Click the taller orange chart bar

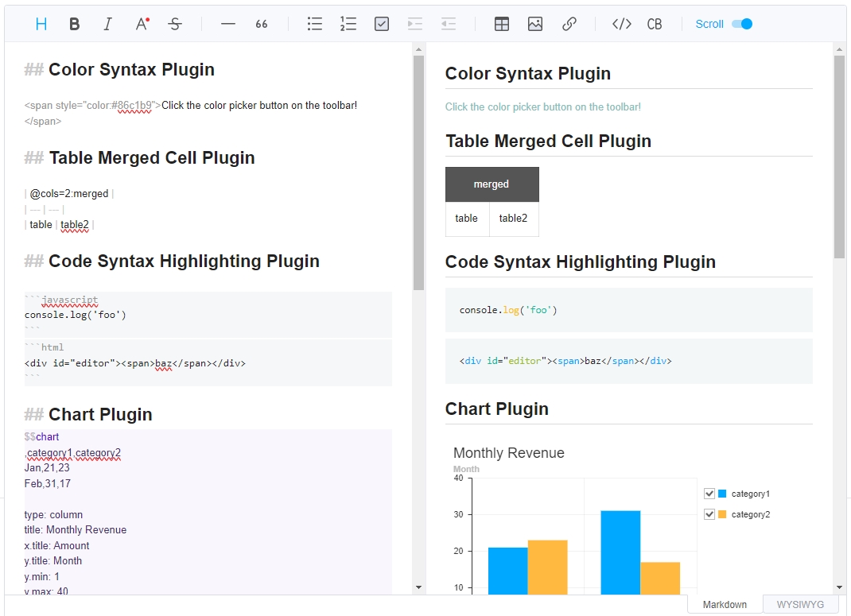(x=548, y=568)
